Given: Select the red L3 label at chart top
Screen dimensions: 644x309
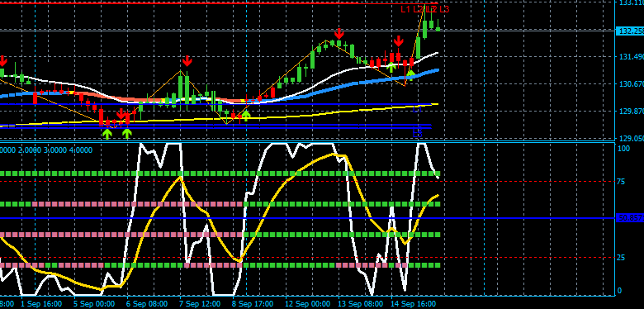Looking at the screenshot, I should tap(444, 9).
